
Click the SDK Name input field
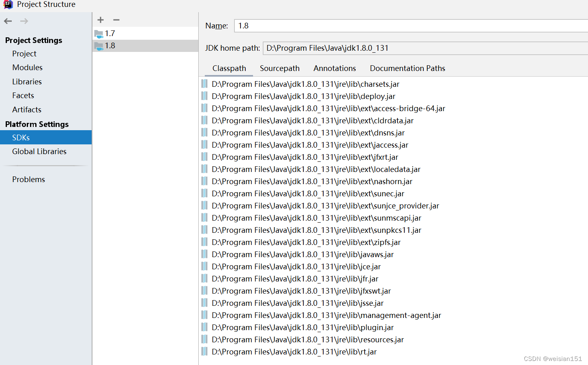click(x=411, y=26)
